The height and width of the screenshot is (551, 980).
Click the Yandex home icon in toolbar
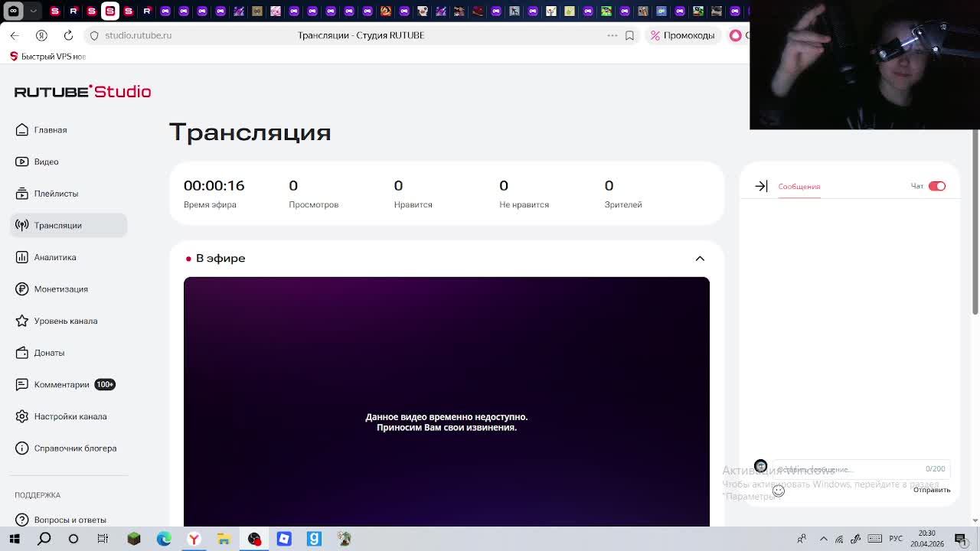click(41, 35)
